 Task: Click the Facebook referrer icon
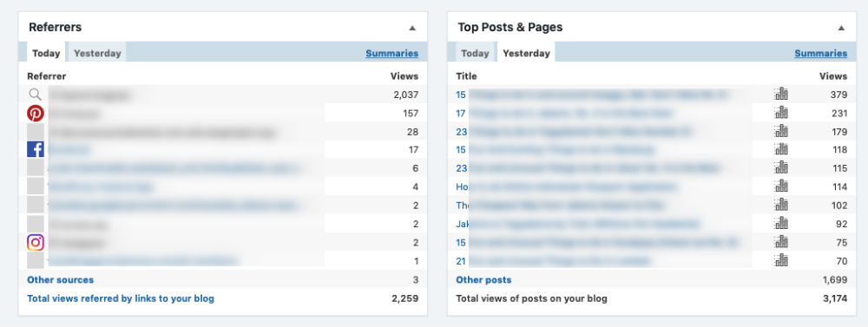(x=36, y=149)
